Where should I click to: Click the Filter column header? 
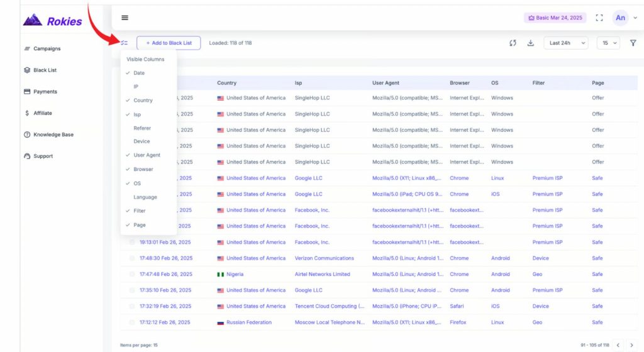538,83
